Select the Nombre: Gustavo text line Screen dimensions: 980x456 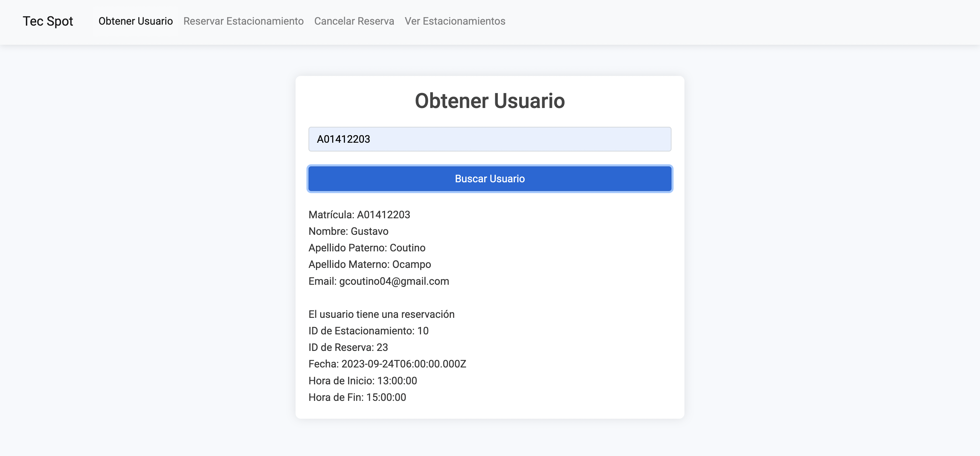click(x=348, y=231)
